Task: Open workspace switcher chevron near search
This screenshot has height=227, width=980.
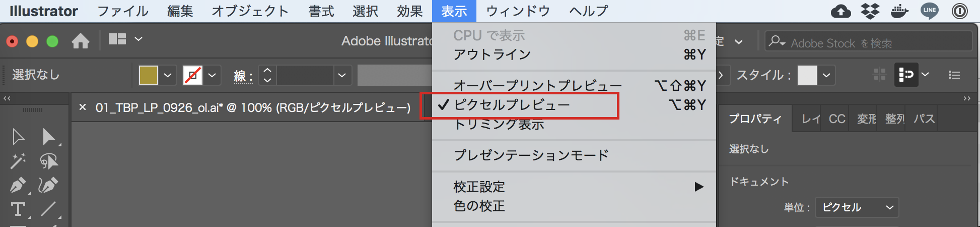Action: coord(739,42)
